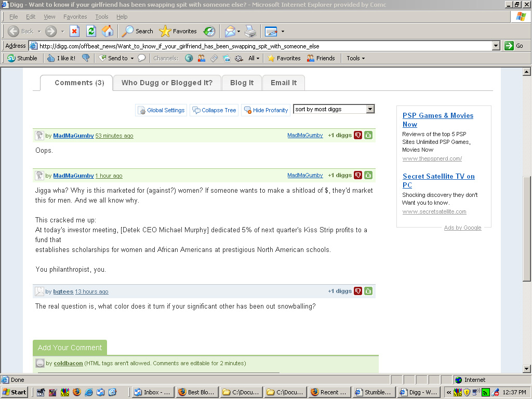Open the View menu
Image resolution: width=532 pixels, height=399 pixels.
click(49, 17)
